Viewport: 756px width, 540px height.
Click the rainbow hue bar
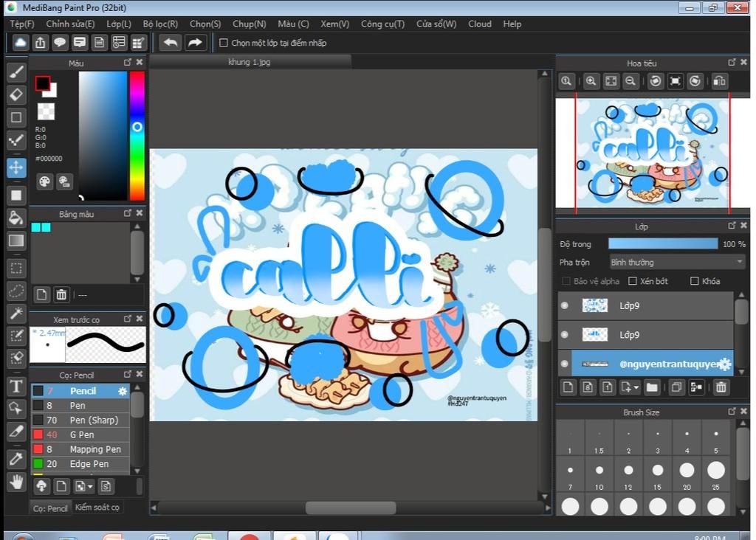[137, 135]
